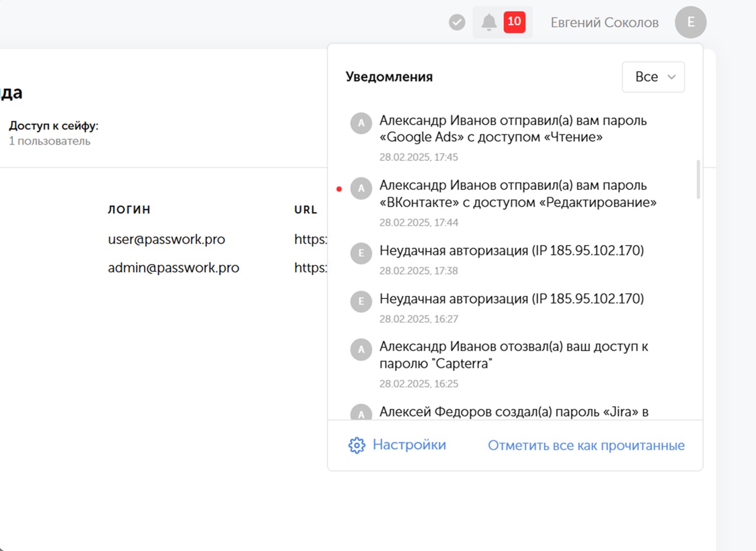756x551 pixels.
Task: Click the notification bell icon
Action: pyautogui.click(x=489, y=22)
